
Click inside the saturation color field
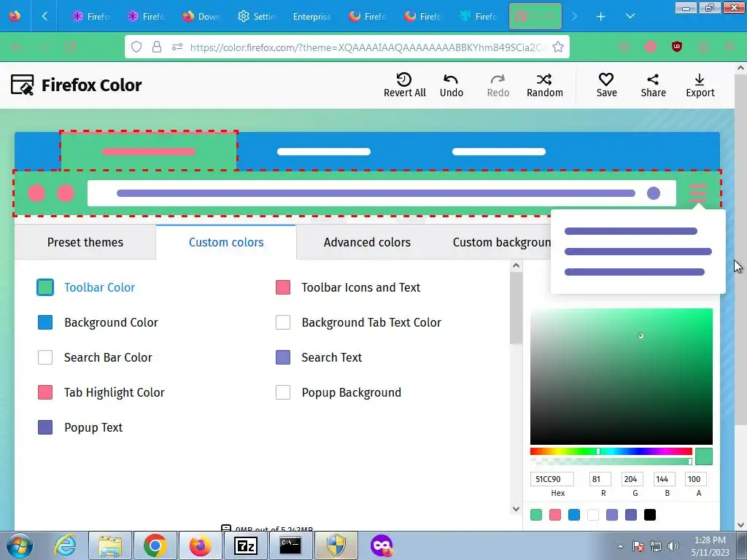(x=622, y=376)
